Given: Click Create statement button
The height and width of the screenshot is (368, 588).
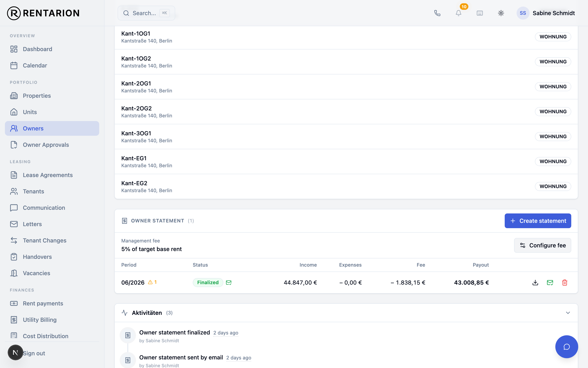Looking at the screenshot, I should (538, 221).
